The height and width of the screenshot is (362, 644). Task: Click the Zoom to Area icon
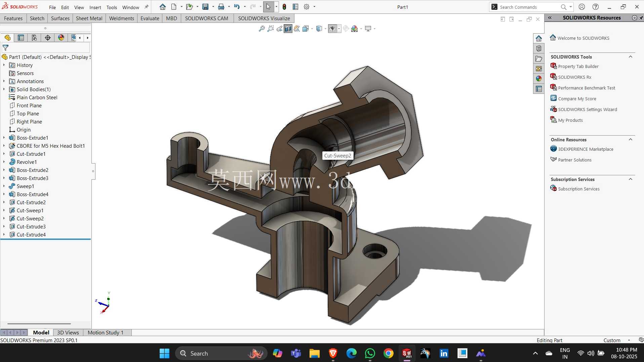[270, 29]
